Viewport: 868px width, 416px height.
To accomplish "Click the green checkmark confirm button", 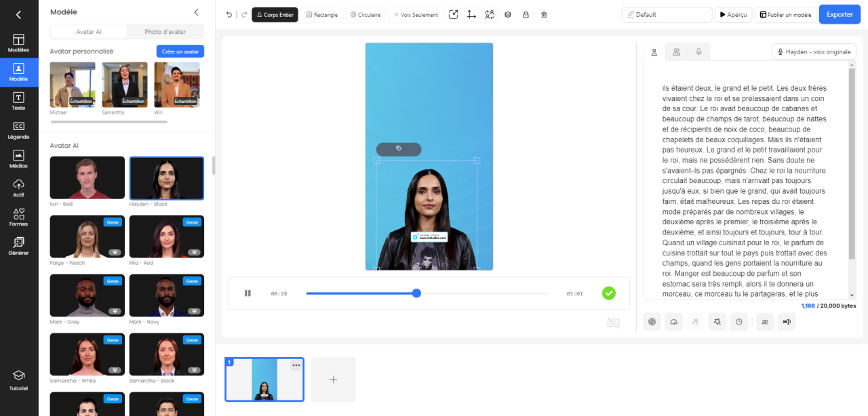I will pyautogui.click(x=609, y=293).
